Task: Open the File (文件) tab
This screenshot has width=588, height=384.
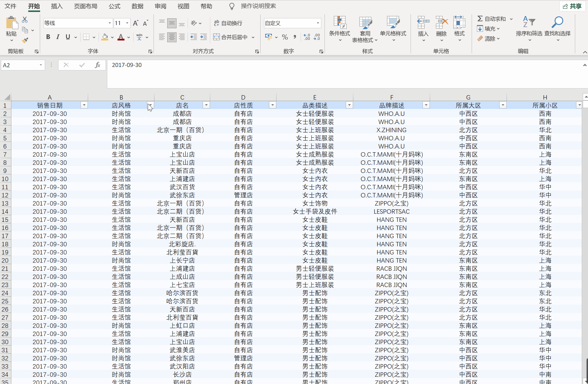Action: pyautogui.click(x=10, y=6)
